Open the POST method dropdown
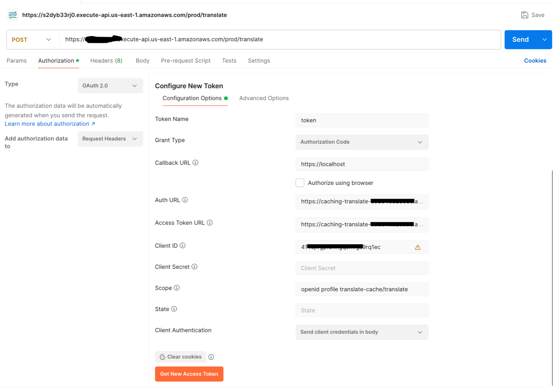553x392 pixels. coord(32,39)
